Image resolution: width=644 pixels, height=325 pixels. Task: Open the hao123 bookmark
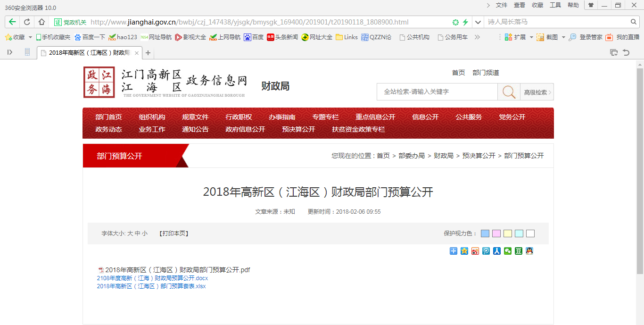123,37
